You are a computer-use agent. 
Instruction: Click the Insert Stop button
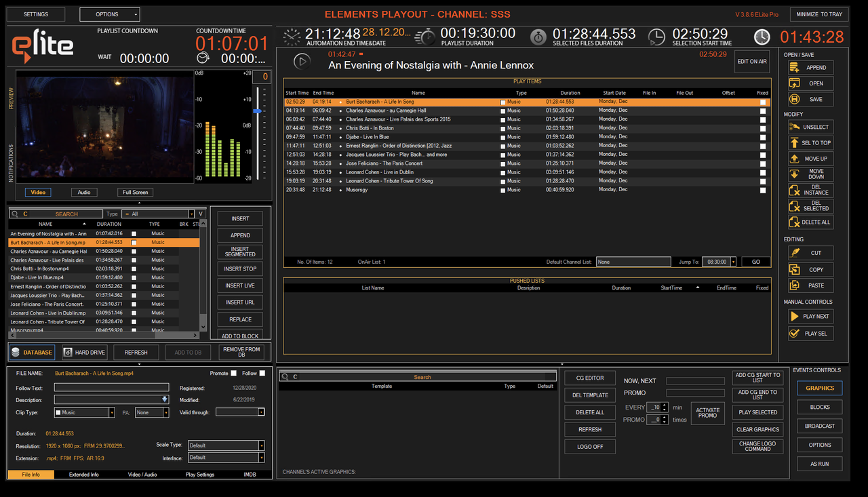[240, 269]
